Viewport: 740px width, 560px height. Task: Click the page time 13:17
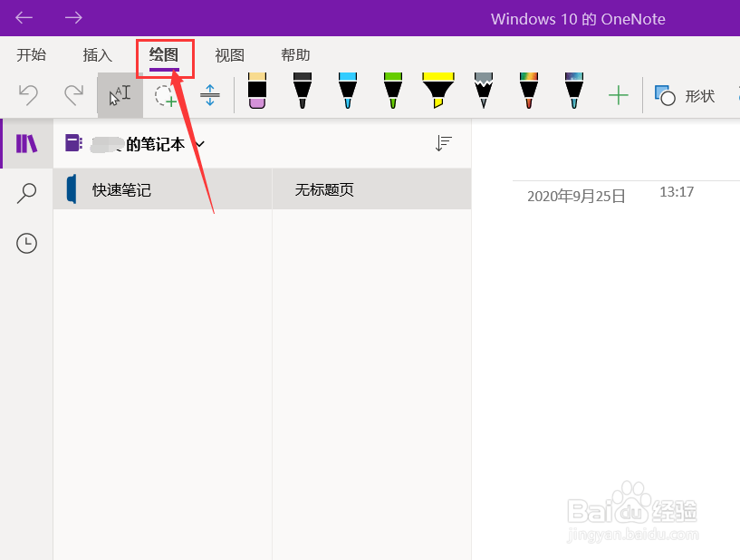677,192
